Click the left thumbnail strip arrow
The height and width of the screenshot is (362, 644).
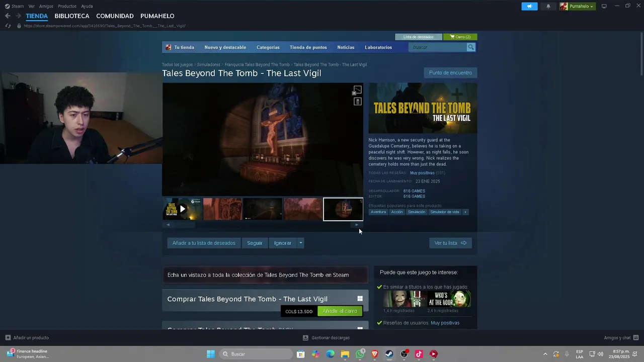point(168,225)
